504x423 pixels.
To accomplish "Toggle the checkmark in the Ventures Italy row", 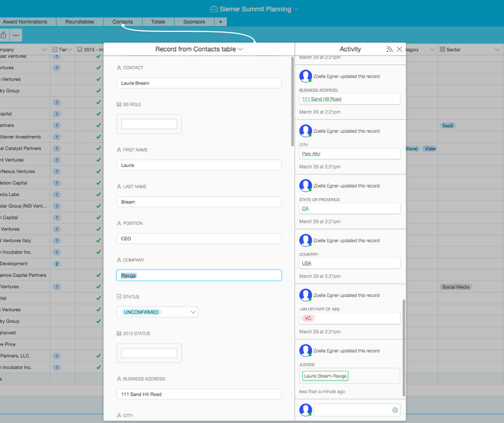I will [98, 240].
